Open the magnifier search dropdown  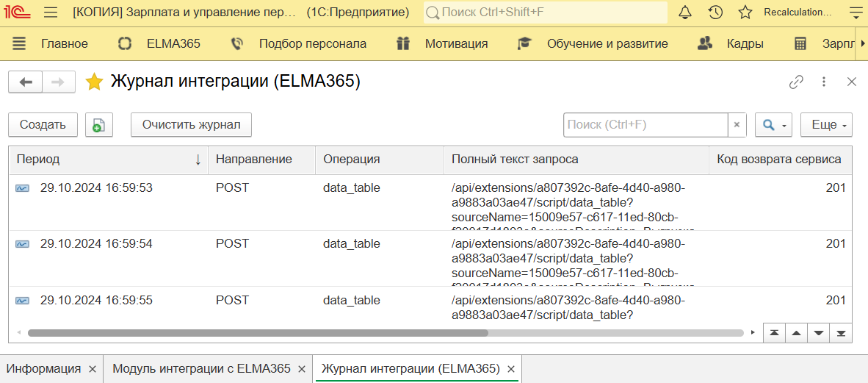[774, 125]
